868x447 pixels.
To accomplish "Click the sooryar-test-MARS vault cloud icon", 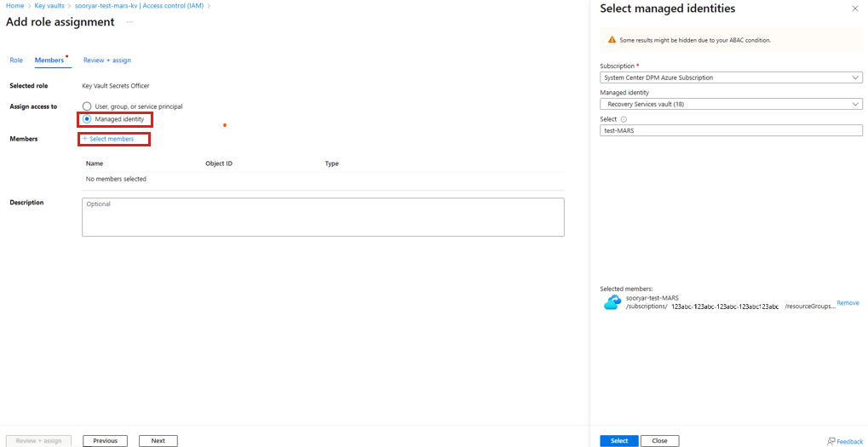I will (x=612, y=302).
